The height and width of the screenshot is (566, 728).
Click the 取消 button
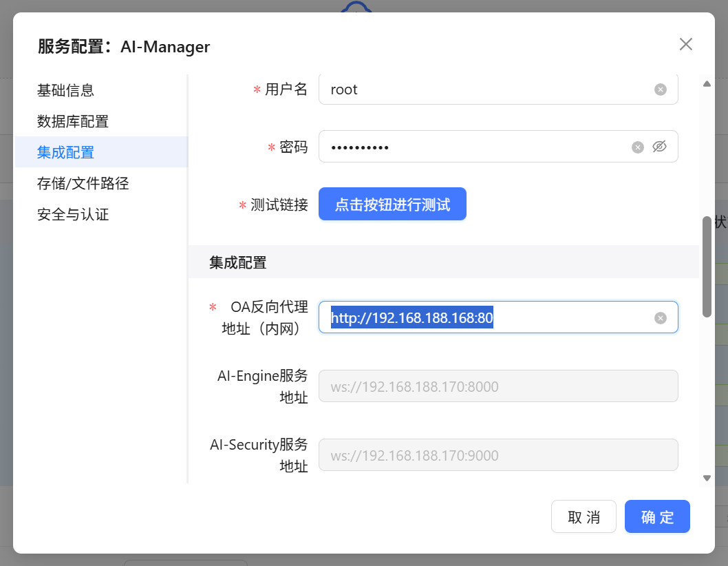[584, 517]
